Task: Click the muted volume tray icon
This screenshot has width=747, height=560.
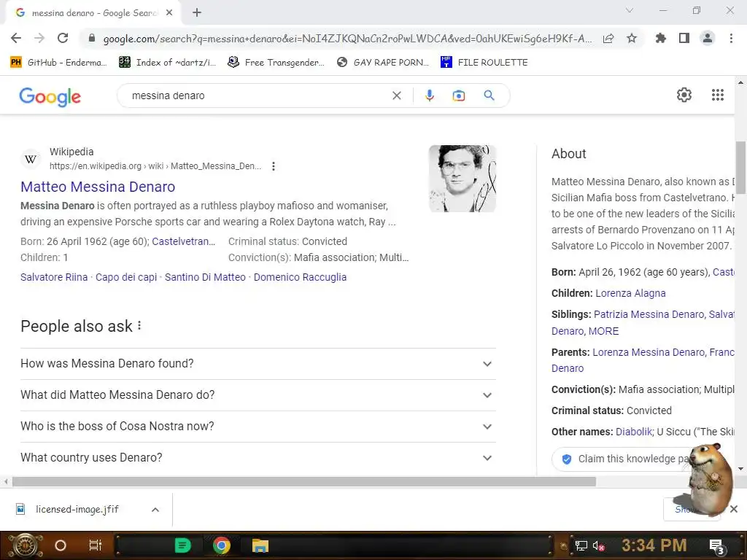Action: [x=598, y=545]
